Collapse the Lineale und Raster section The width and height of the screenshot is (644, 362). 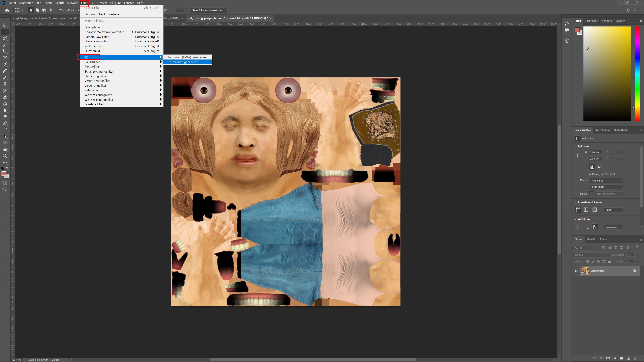[575, 202]
